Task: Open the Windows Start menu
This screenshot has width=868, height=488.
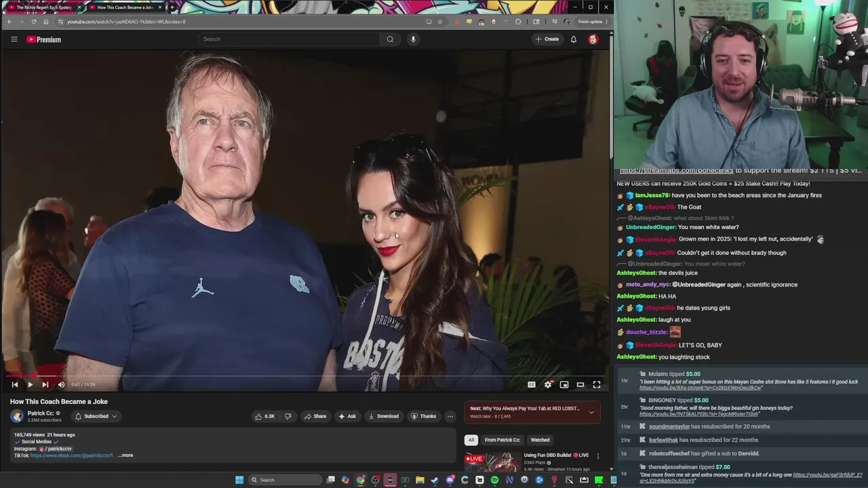Action: (x=239, y=480)
